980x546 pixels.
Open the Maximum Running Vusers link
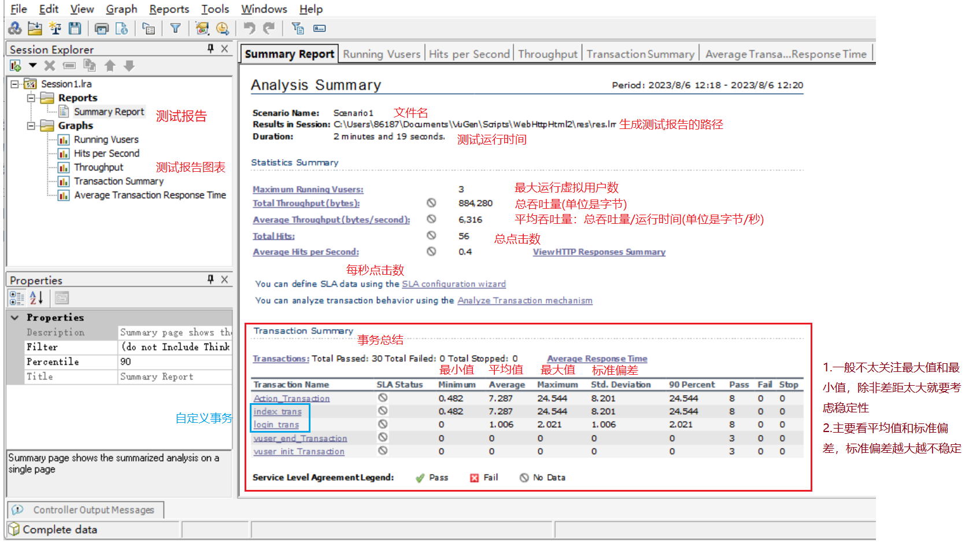(x=308, y=189)
